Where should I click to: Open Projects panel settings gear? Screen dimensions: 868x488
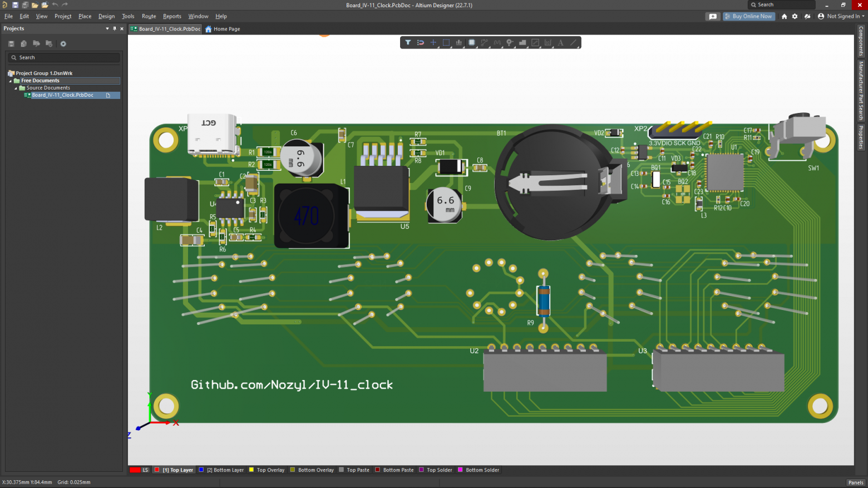point(63,43)
